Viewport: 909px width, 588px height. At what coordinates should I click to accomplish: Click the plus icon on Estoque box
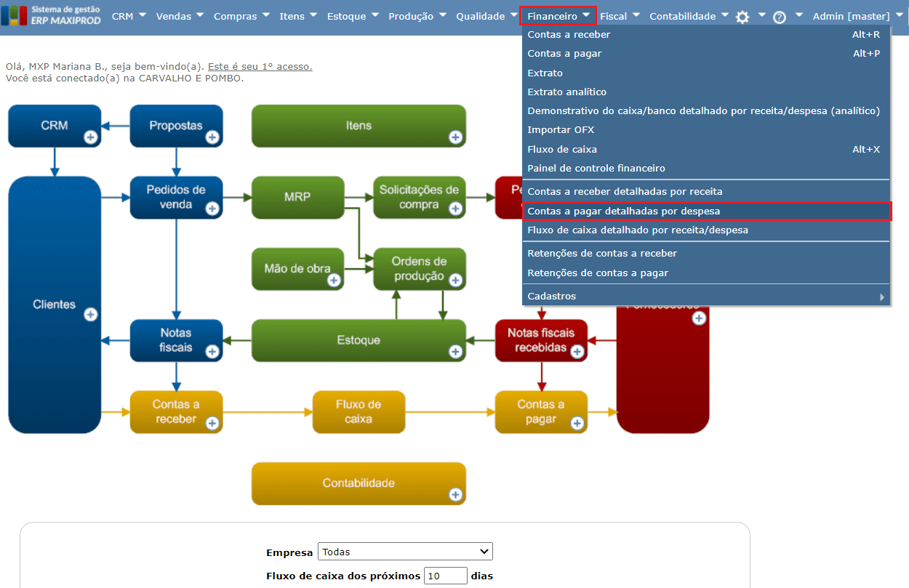point(455,352)
